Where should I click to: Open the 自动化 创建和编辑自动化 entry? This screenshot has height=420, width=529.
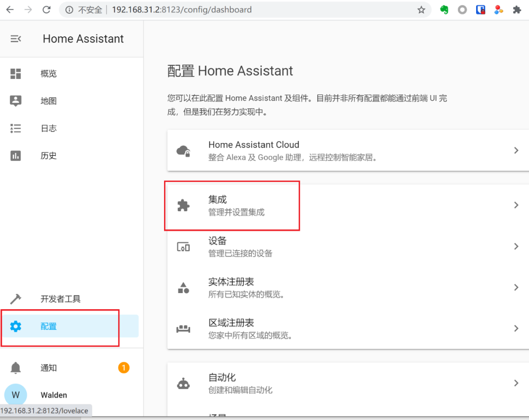348,383
